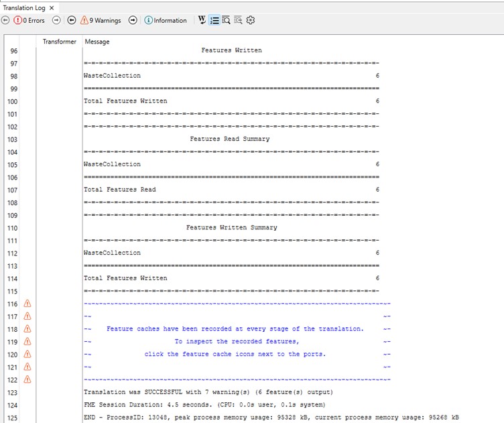Click warning icon on line 116
Screen dimensions: 504x423
click(27, 304)
